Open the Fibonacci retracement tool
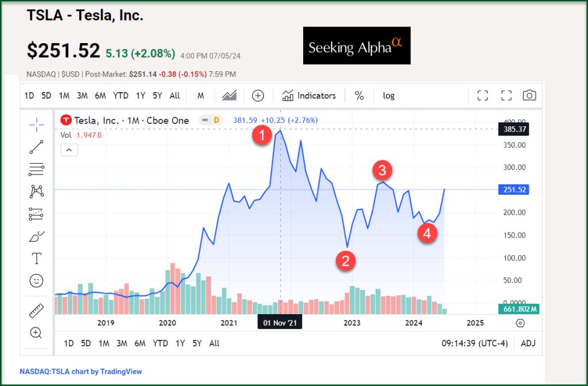The image size is (588, 386). [36, 169]
